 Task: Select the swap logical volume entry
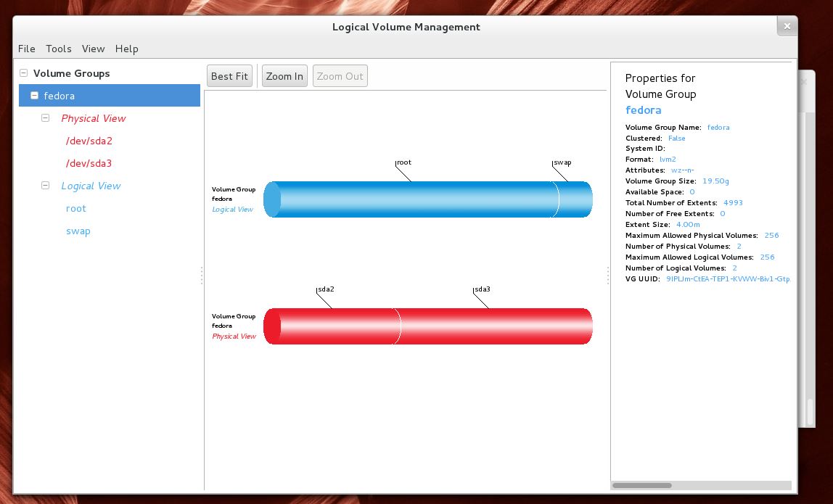coord(78,231)
